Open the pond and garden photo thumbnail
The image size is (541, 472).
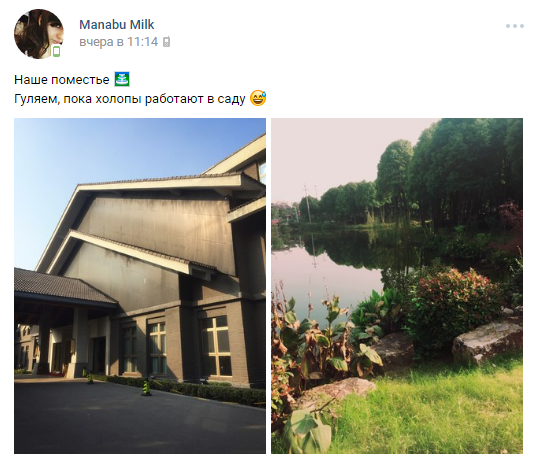(397, 286)
